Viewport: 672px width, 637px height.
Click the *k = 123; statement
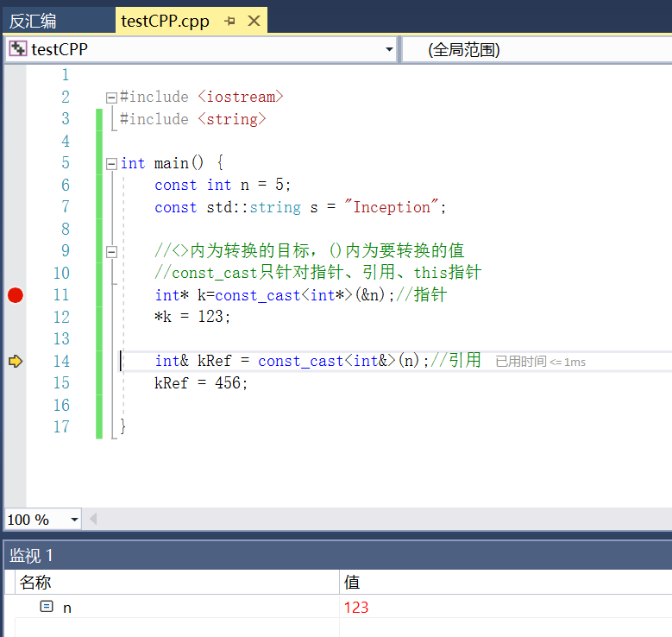point(192,317)
